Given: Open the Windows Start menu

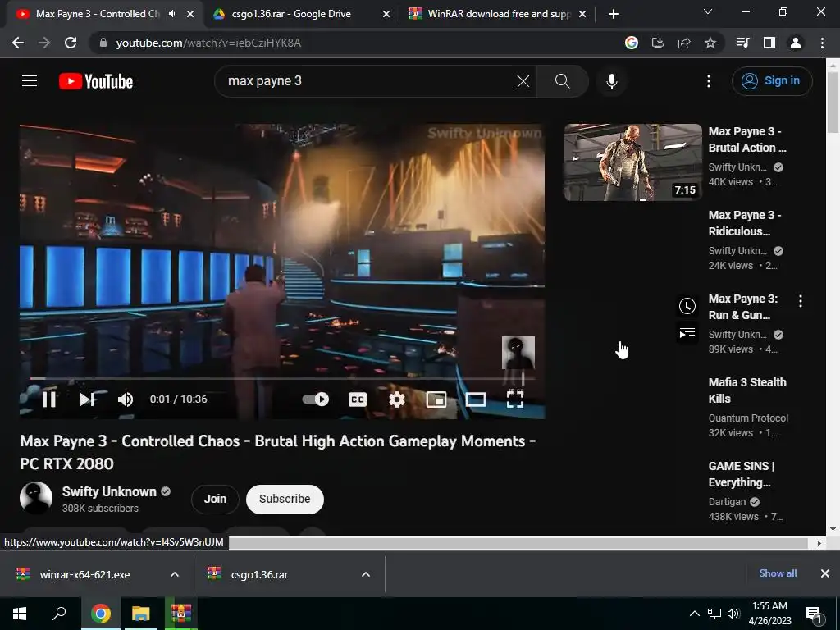Looking at the screenshot, I should click(20, 614).
